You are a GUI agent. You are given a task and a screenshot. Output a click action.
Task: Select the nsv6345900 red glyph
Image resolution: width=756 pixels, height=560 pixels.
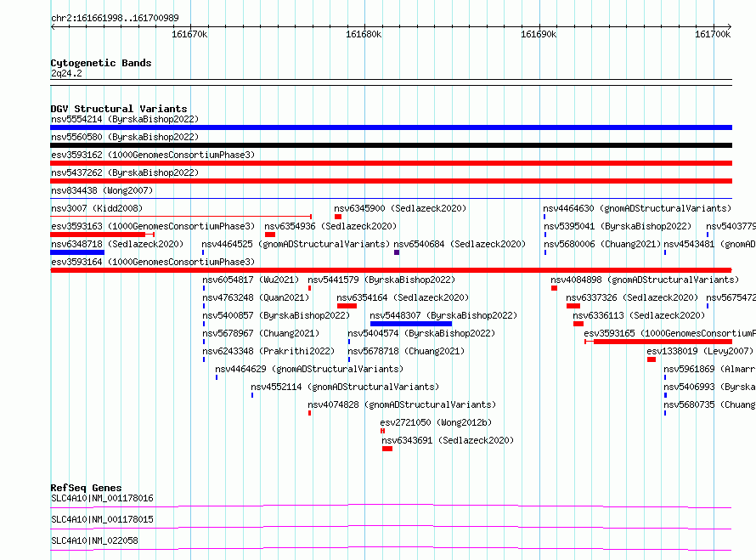coord(338,217)
